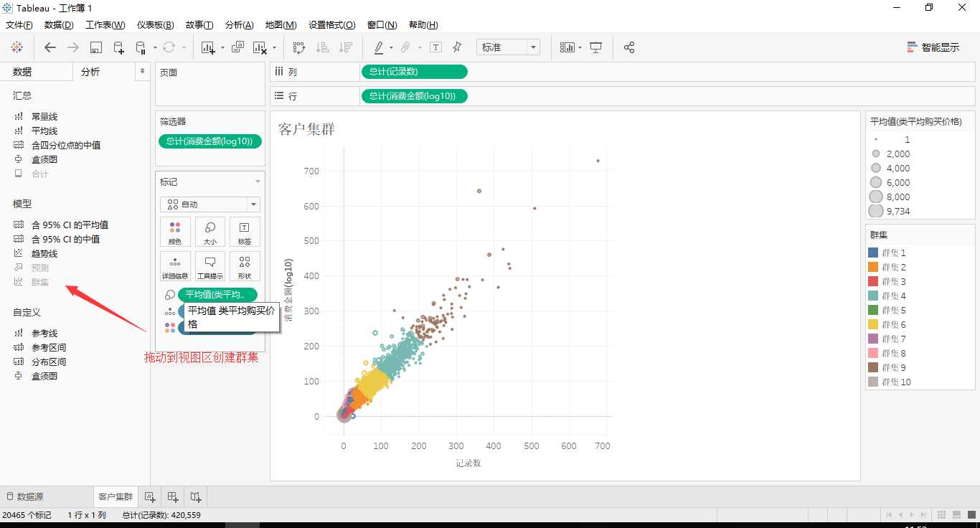Open the 地图(M) menu
Screen dimensions: 980x528
tap(281, 24)
